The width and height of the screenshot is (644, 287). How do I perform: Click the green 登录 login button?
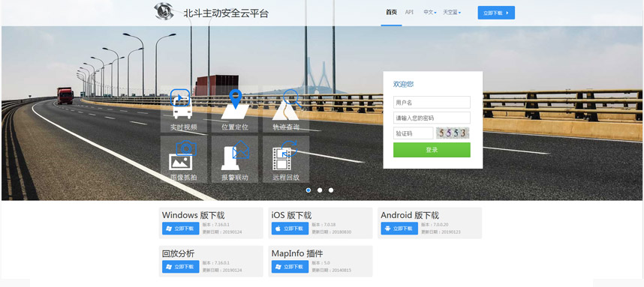coord(432,150)
